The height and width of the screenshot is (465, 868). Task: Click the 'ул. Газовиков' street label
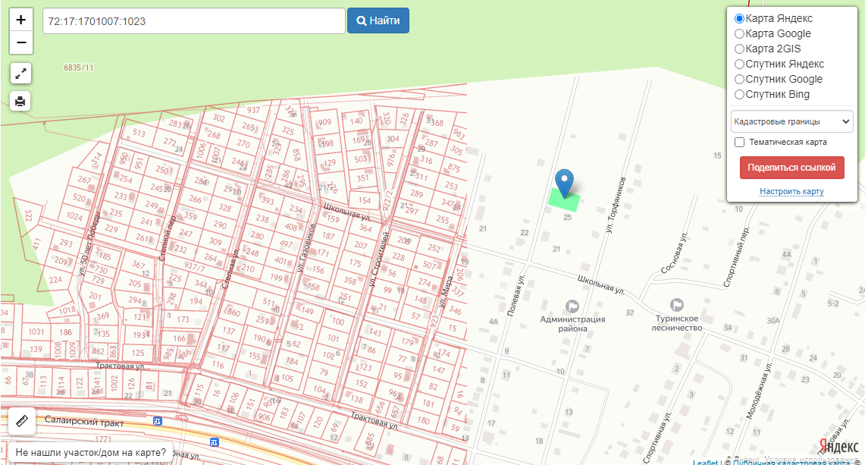[x=306, y=249]
